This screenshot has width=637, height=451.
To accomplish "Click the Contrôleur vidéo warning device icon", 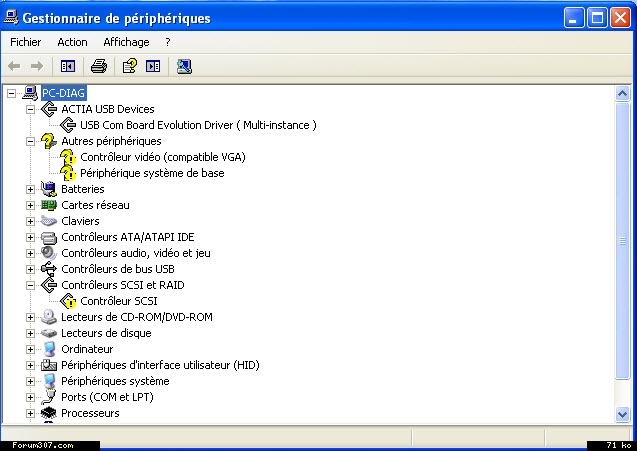I will coord(68,157).
